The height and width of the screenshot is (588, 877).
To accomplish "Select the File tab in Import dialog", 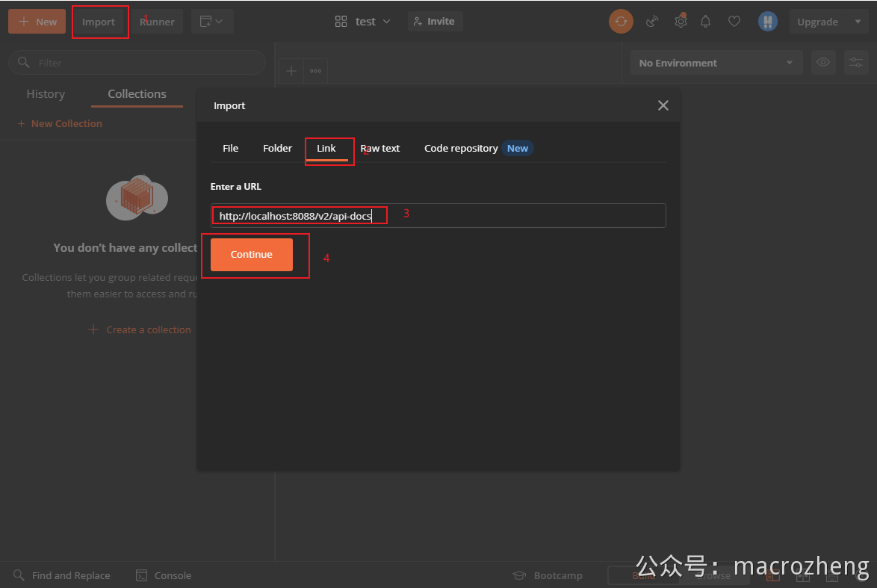I will [230, 148].
